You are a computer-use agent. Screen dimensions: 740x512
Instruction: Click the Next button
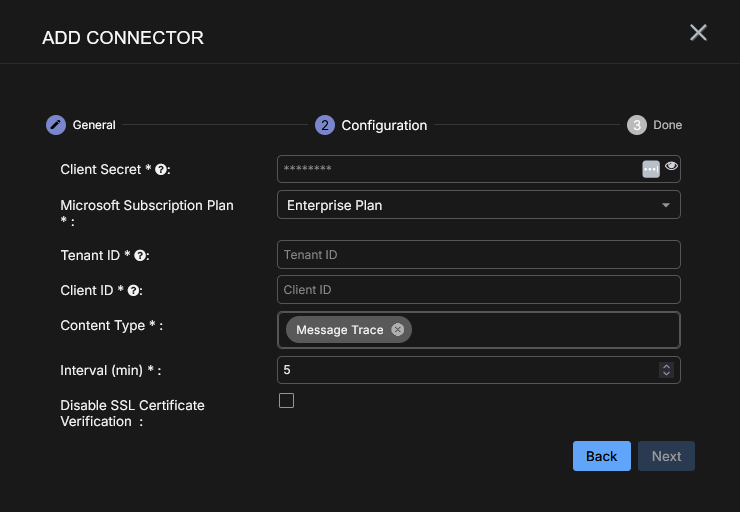(x=666, y=456)
